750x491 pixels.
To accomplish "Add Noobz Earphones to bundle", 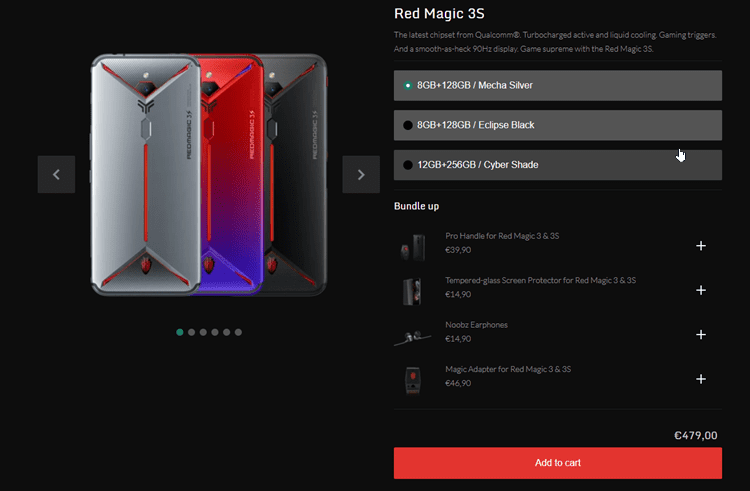I will pos(701,335).
